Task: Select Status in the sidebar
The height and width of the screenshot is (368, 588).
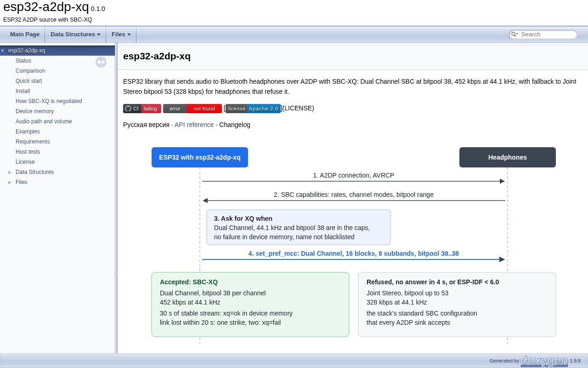Action: point(23,61)
